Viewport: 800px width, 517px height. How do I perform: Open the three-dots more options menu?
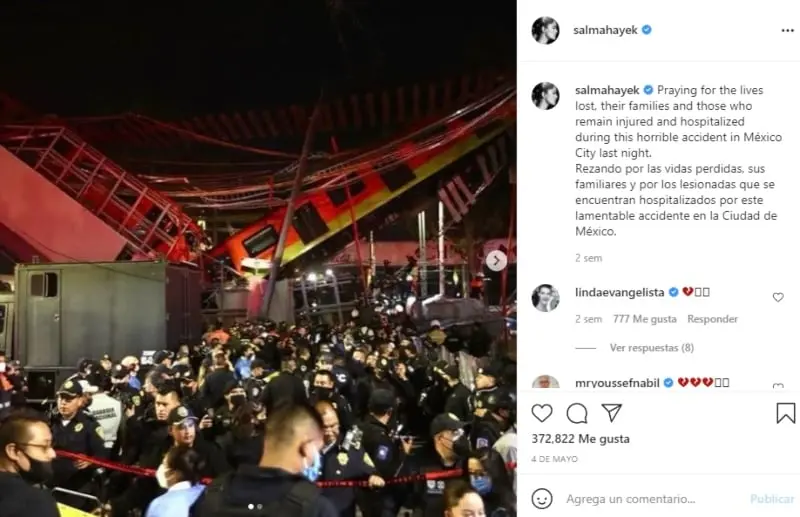[787, 31]
